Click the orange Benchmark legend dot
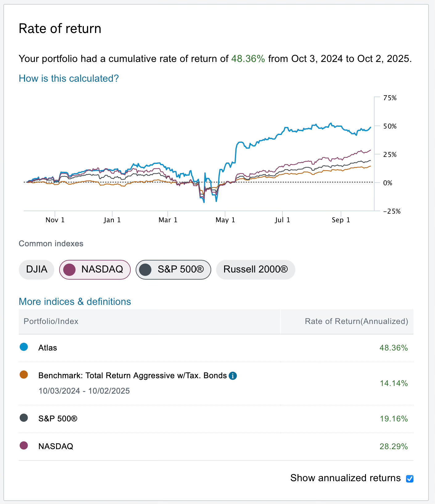Screen dimensions: 435x504 point(24,375)
